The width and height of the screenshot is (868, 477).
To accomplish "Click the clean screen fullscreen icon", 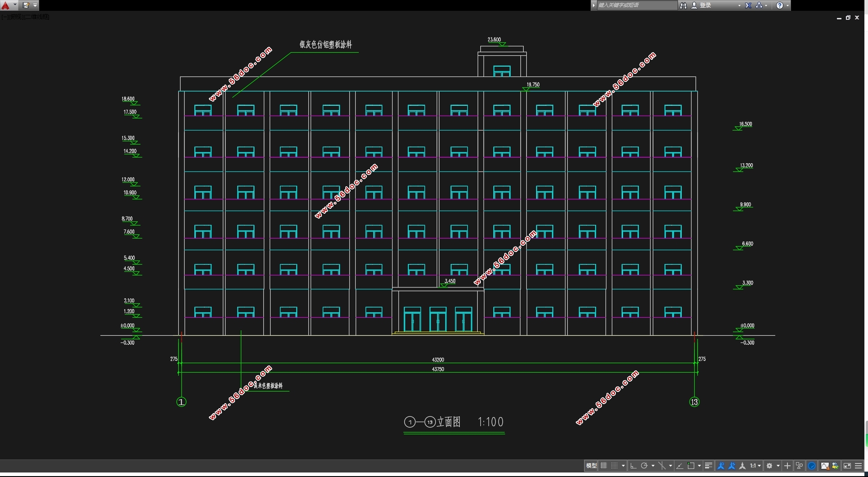I will coord(847,466).
